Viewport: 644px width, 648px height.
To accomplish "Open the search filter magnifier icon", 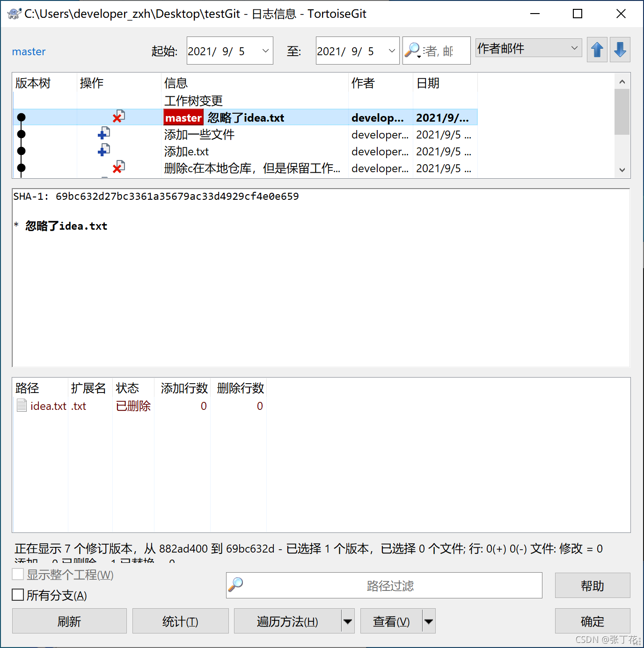I will point(412,50).
